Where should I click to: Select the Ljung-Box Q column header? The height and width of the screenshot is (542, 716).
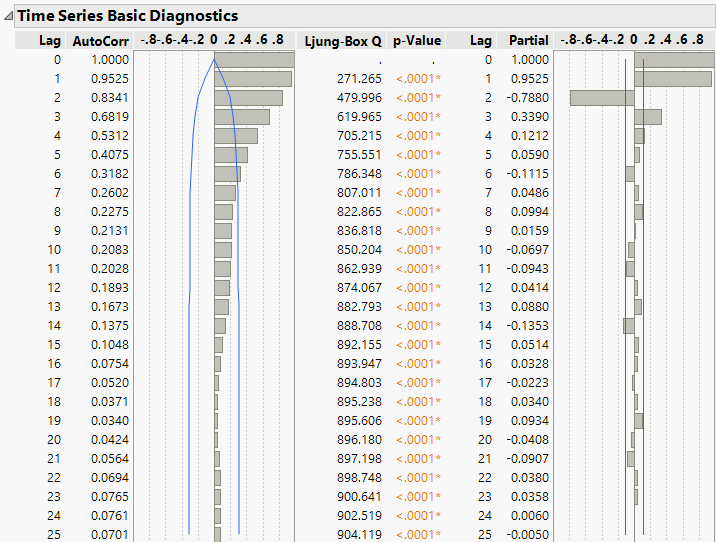pos(343,41)
